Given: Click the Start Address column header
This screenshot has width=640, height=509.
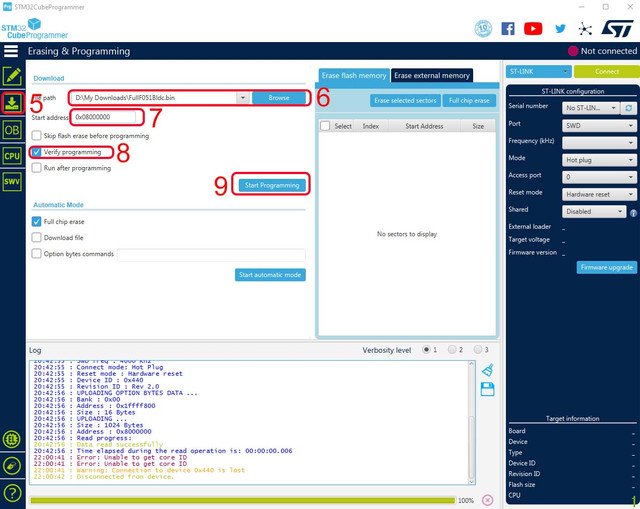Looking at the screenshot, I should pyautogui.click(x=424, y=126).
